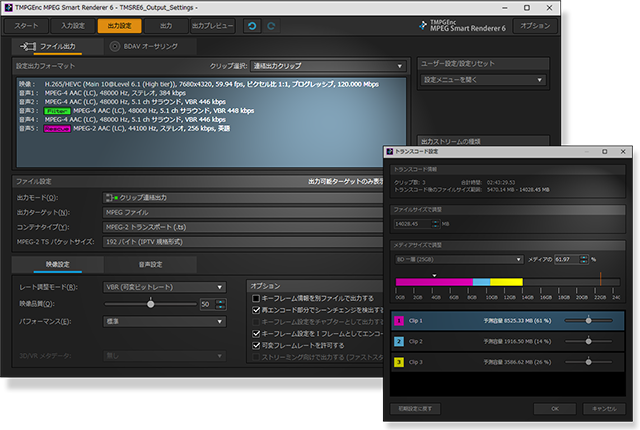Go to the 出力 tab

coord(166,26)
